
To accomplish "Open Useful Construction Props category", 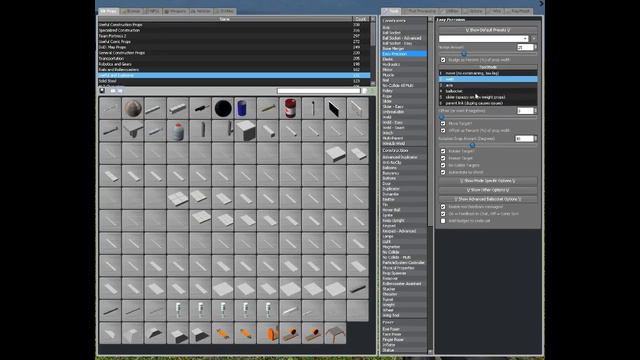I will coord(234,24).
